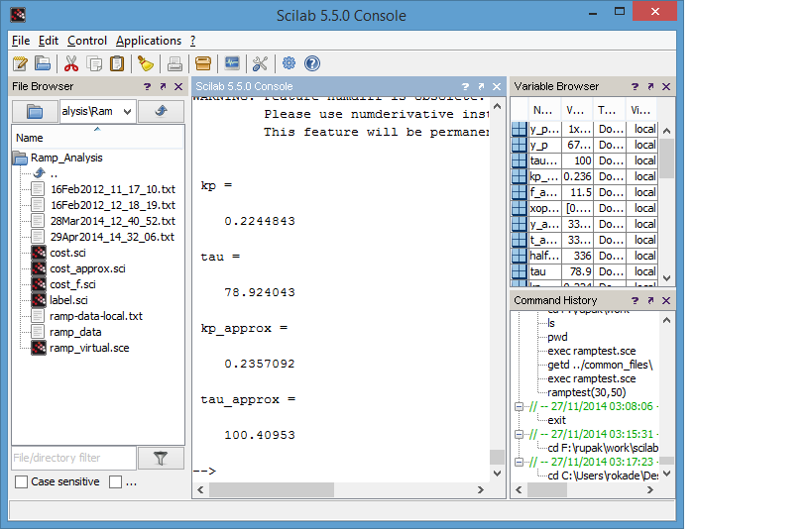Close the File Browser panel
812x529 pixels.
coord(178,86)
